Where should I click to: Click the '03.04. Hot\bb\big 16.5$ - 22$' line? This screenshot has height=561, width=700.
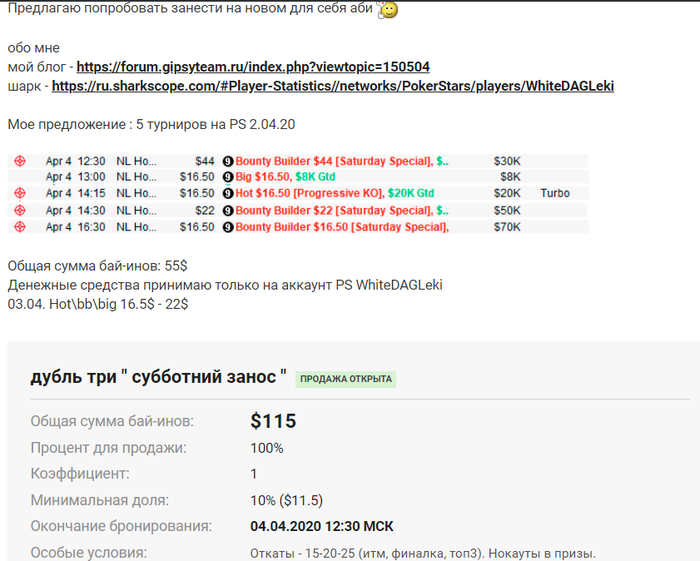(x=98, y=304)
